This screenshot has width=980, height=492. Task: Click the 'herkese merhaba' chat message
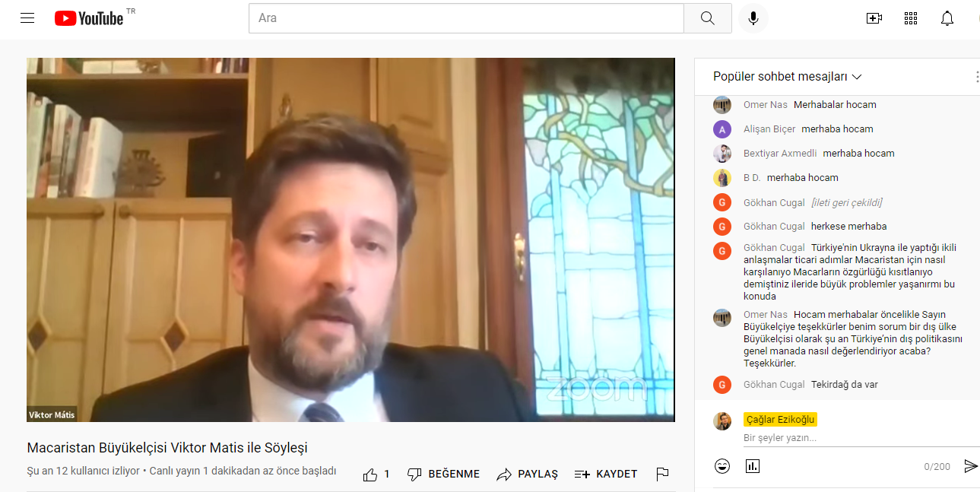849,227
